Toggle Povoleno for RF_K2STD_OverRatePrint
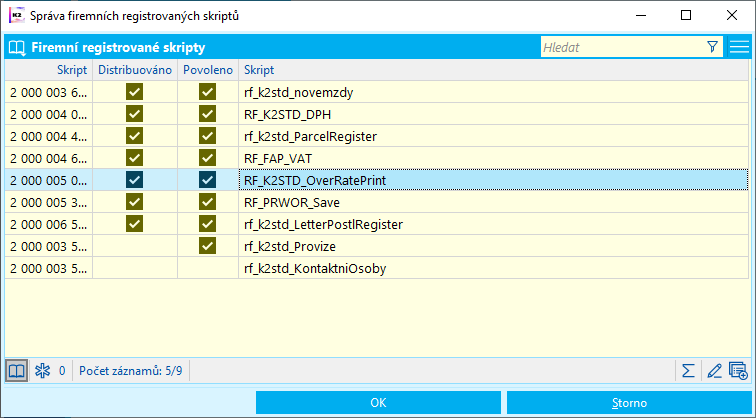 click(x=207, y=180)
